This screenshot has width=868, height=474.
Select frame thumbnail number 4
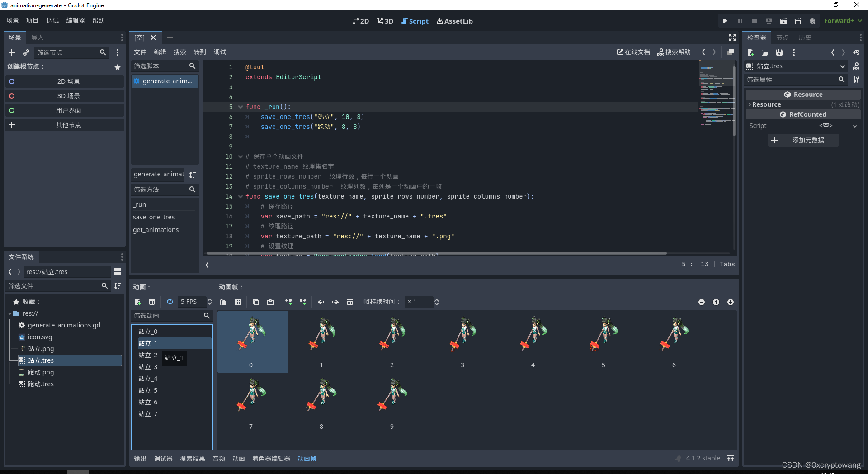tap(533, 342)
